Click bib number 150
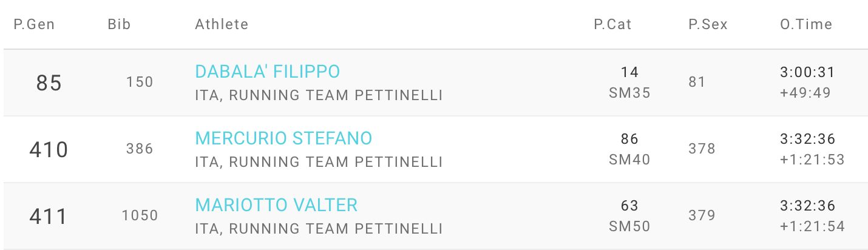Screen dimensions: 868x250 (140, 83)
